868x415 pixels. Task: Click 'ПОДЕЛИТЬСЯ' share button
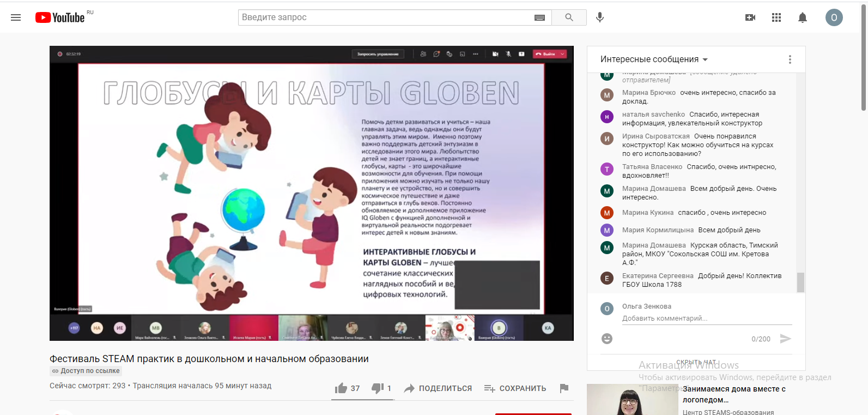[x=438, y=388]
